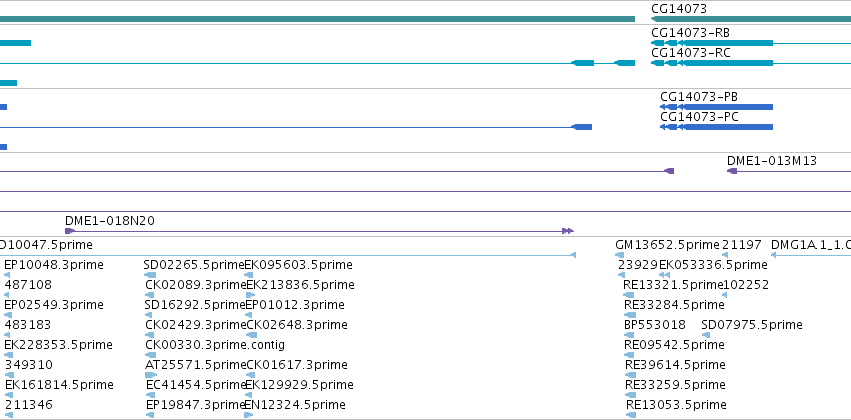Click the RE33284.5prime EST label
851x420 pixels.
[674, 304]
